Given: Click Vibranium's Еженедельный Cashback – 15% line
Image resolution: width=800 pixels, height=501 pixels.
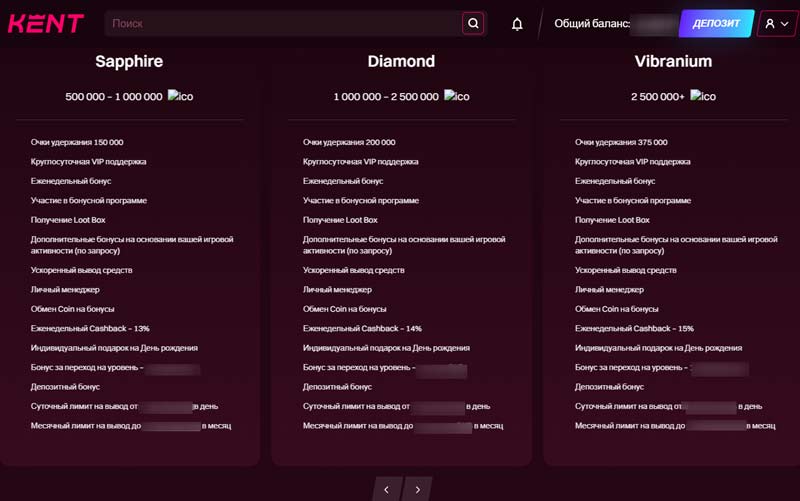Looking at the screenshot, I should pos(634,328).
